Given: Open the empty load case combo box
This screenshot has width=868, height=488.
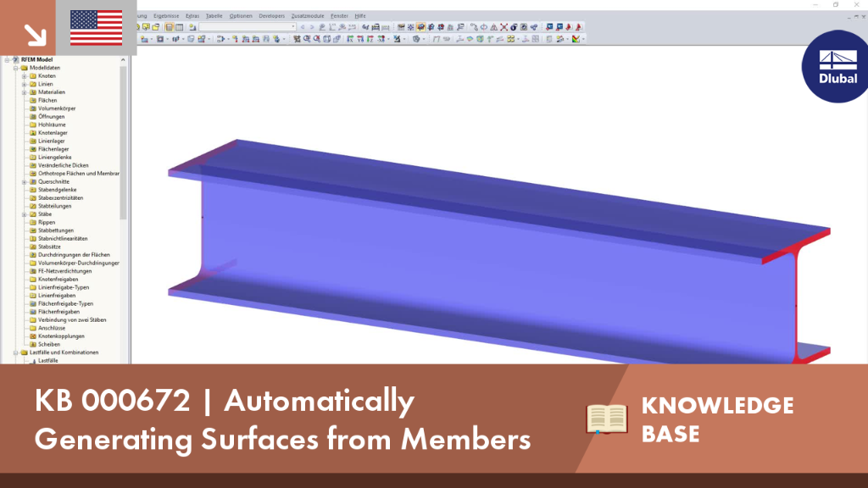Looking at the screenshot, I should (x=248, y=26).
